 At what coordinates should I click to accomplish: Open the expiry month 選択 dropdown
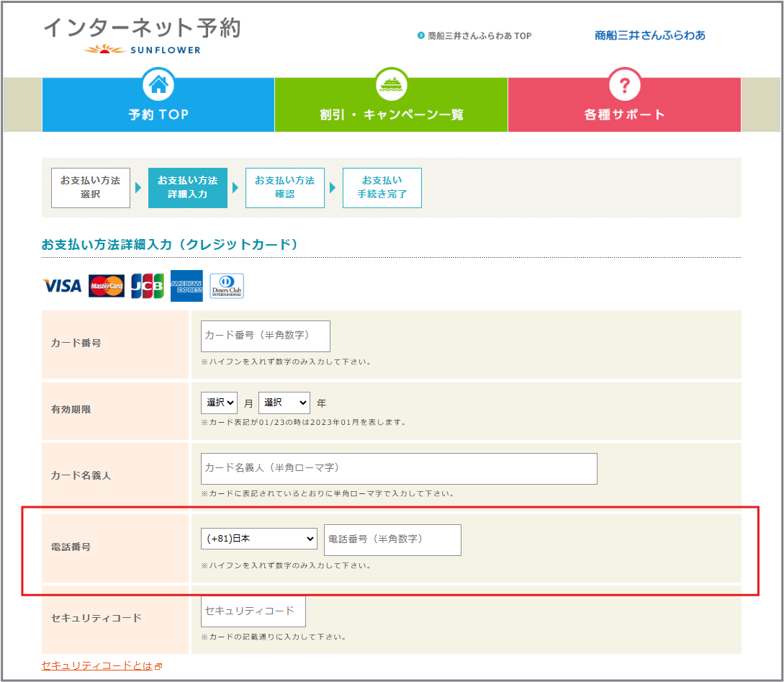click(219, 403)
